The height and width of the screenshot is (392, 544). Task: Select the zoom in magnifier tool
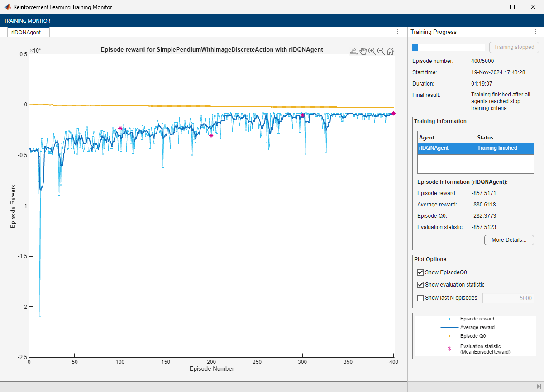click(x=372, y=51)
